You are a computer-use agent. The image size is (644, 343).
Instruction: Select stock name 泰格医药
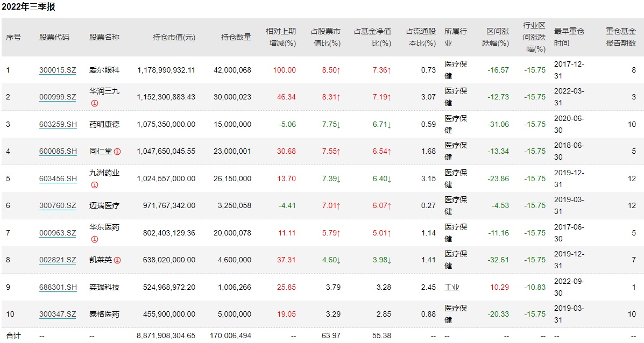(x=104, y=315)
